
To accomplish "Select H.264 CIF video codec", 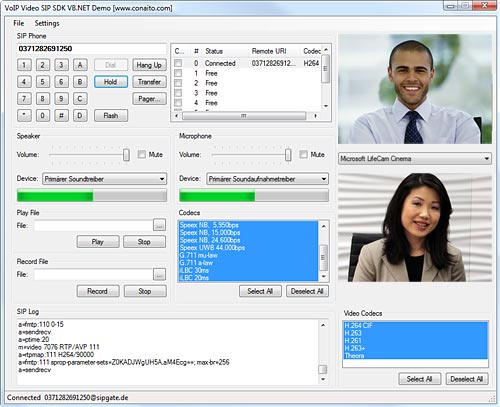I will [415, 325].
